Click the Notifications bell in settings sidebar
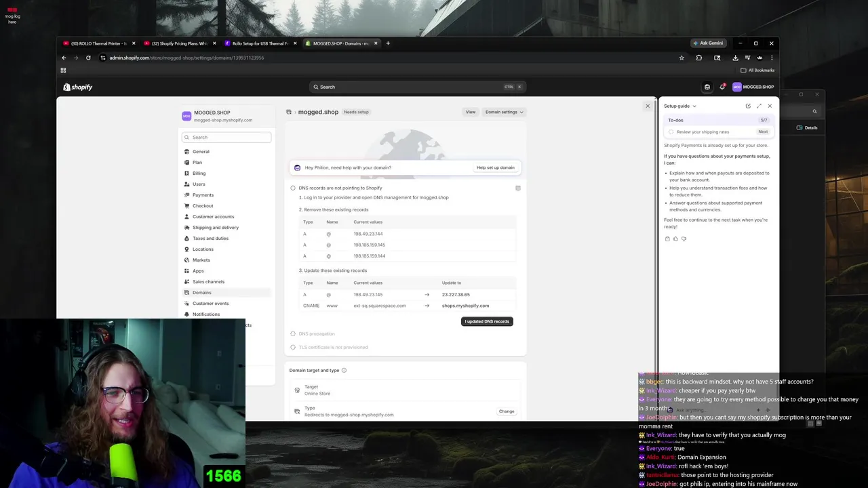 tap(186, 314)
